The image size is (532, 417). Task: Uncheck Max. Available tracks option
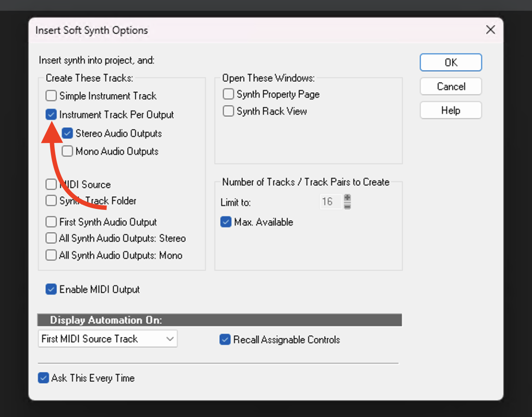[x=226, y=222]
